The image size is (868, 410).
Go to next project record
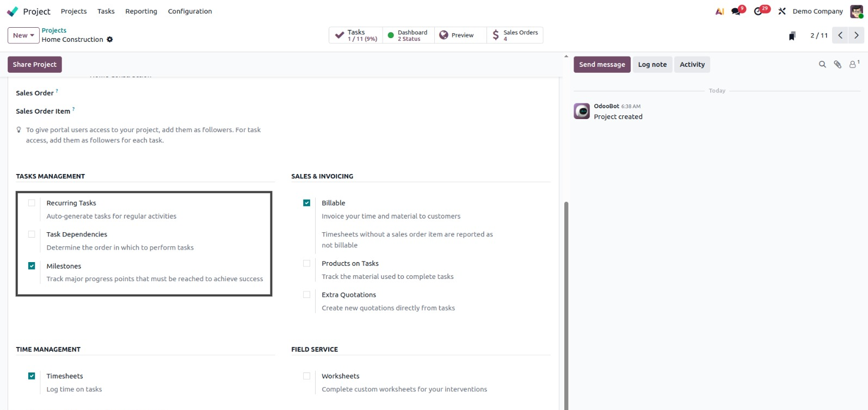click(856, 35)
